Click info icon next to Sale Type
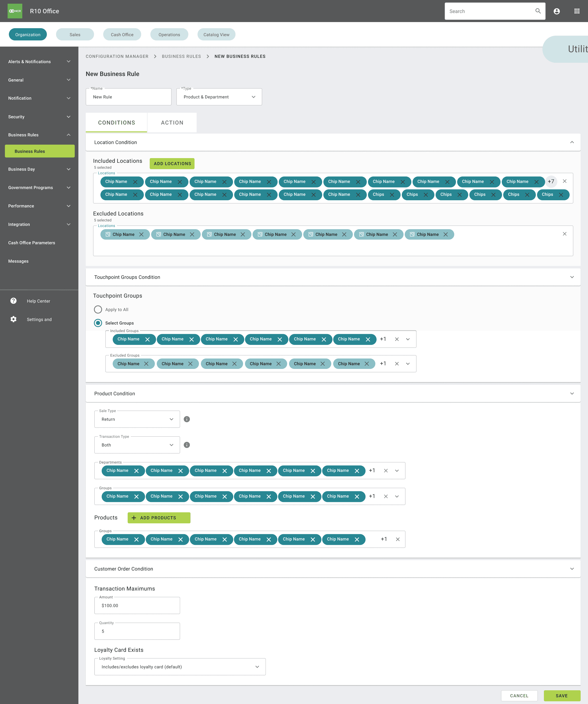This screenshot has height=704, width=588. point(187,419)
